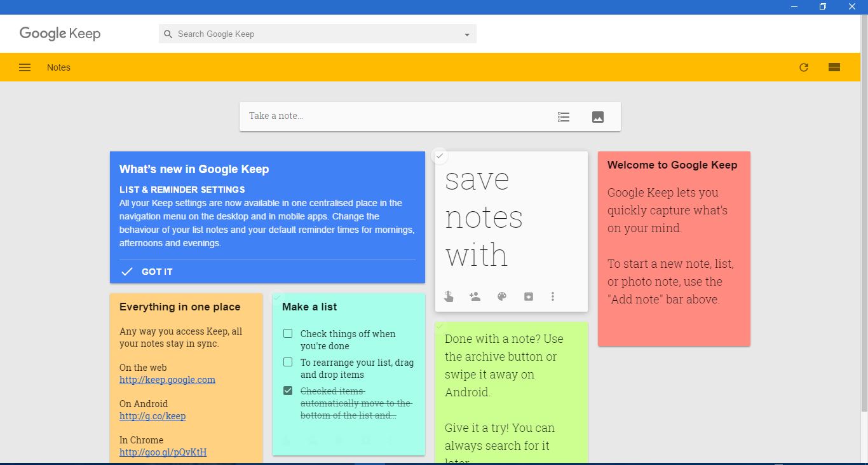
Task: Open the 'Welcome to Google Keep' note
Action: 674,249
